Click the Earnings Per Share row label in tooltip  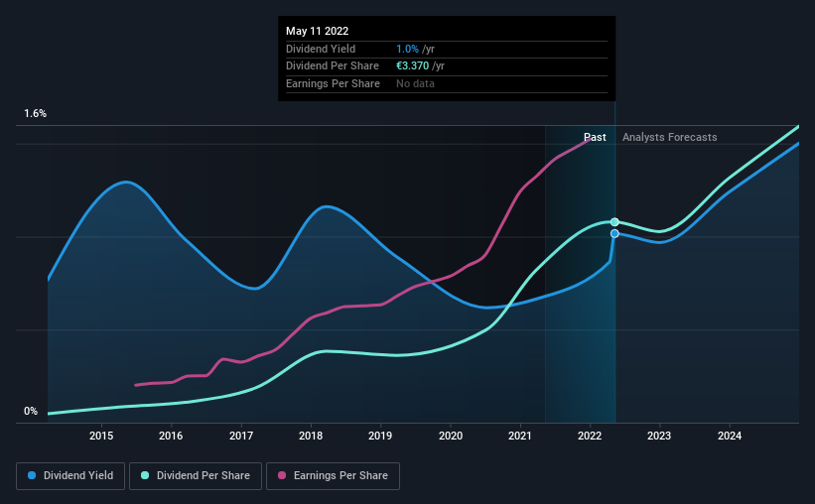(x=333, y=83)
